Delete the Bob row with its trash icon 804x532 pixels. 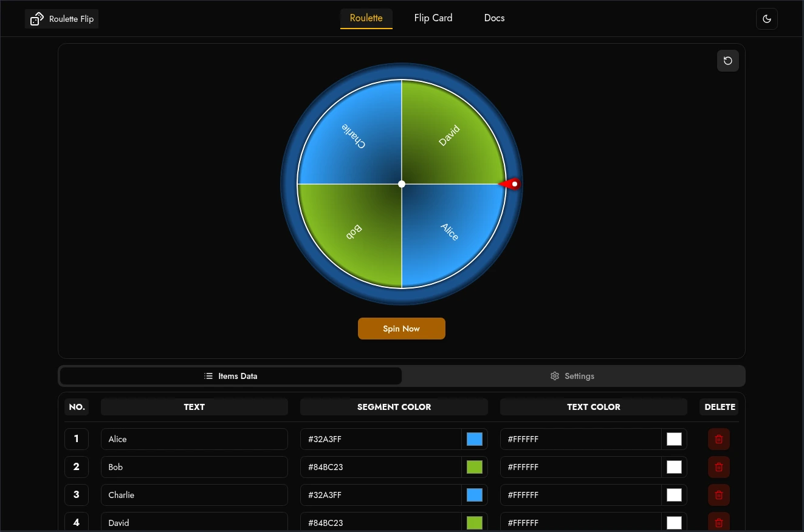click(x=719, y=467)
